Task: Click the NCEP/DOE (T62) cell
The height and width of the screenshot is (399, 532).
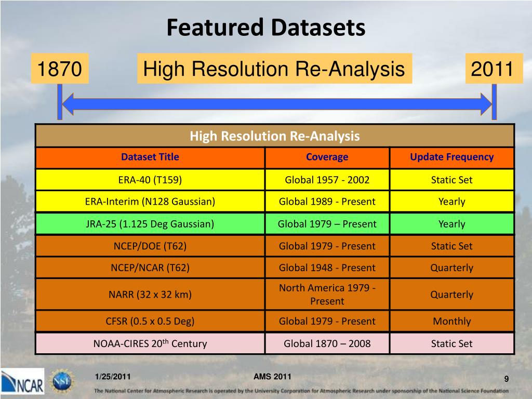Action: point(150,246)
